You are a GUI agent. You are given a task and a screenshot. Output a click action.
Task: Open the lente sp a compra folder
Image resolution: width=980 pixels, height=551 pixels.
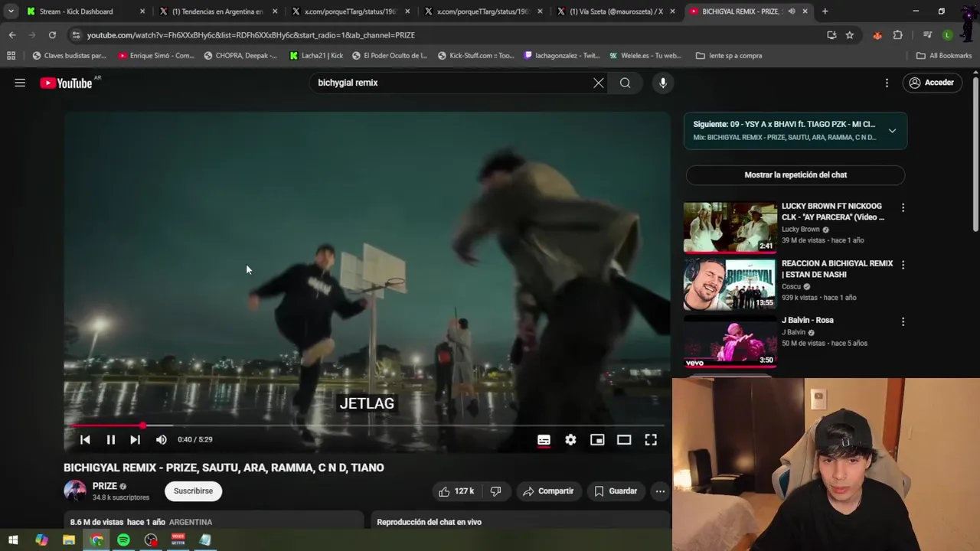[729, 56]
